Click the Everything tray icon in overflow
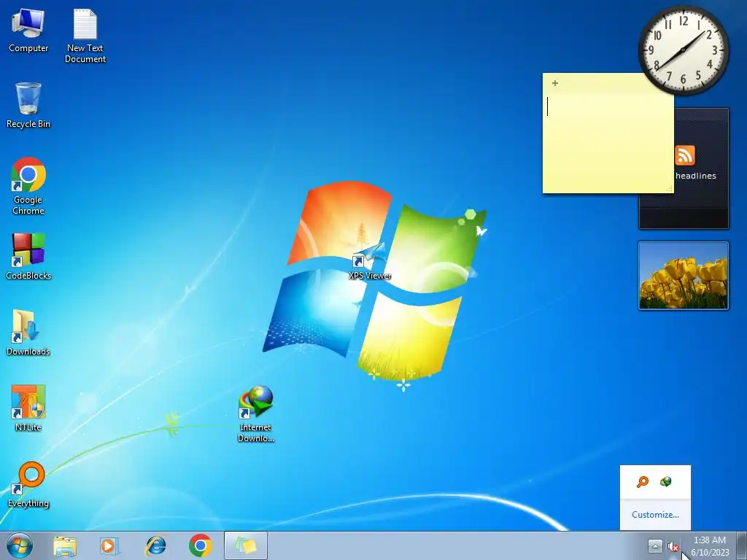Screen dimensions: 747x560 (x=643, y=482)
